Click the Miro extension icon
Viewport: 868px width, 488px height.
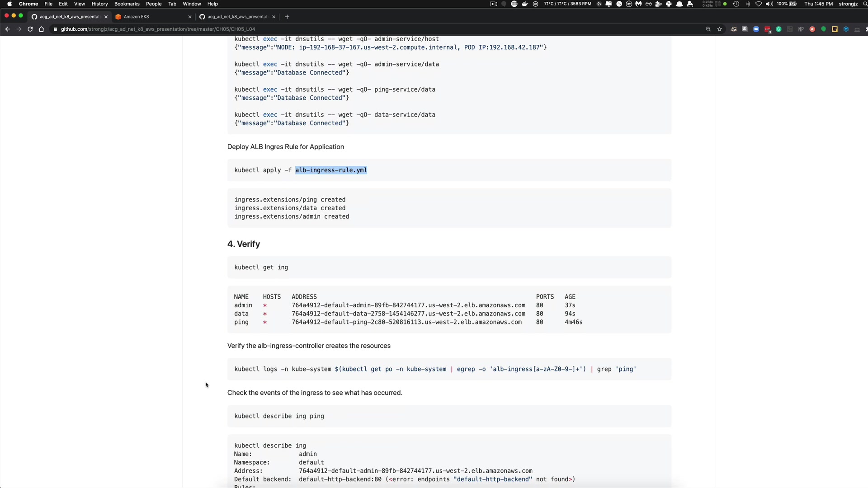point(835,29)
